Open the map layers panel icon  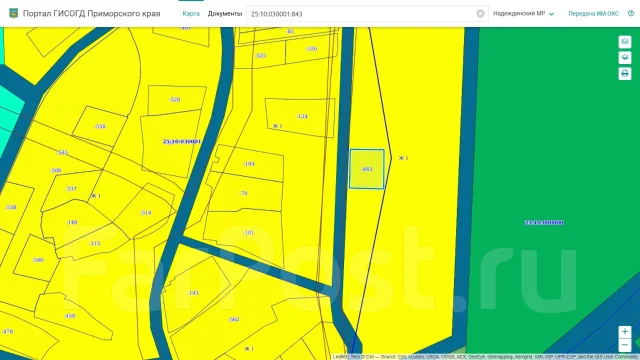click(625, 58)
